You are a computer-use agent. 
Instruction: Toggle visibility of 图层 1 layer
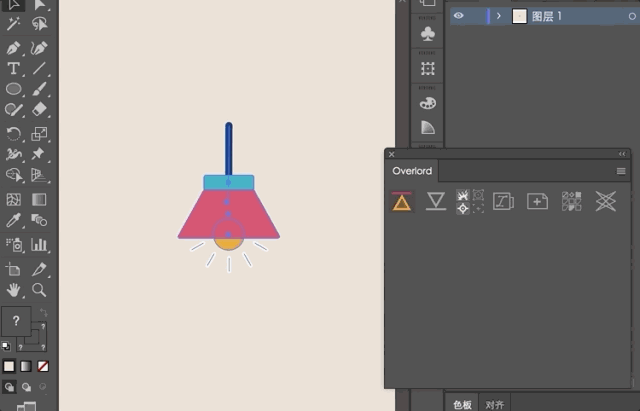(x=459, y=16)
